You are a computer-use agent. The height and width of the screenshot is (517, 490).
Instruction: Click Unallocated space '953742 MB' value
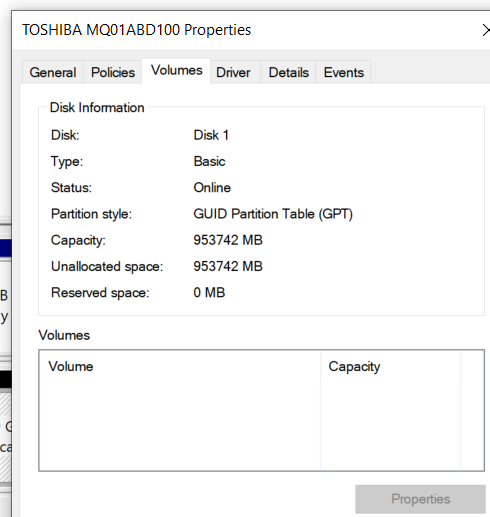tap(228, 267)
